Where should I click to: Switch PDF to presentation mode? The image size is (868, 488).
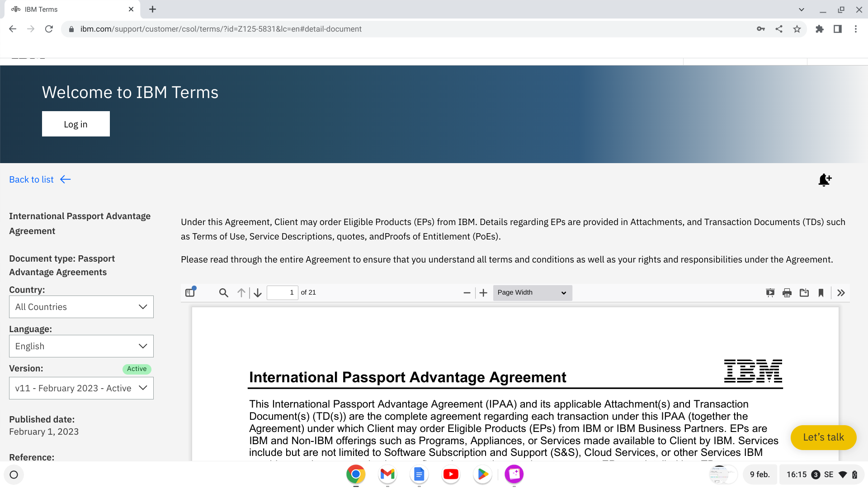tap(770, 293)
